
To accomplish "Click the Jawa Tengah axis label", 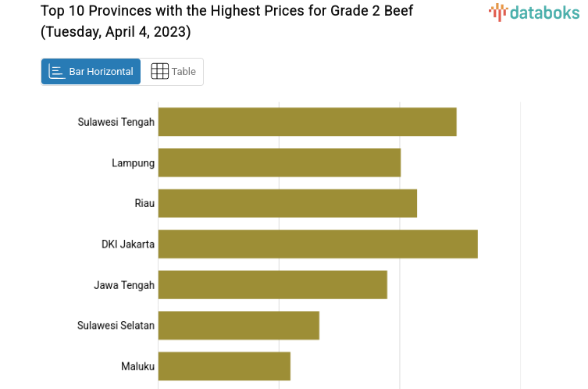I will (124, 284).
